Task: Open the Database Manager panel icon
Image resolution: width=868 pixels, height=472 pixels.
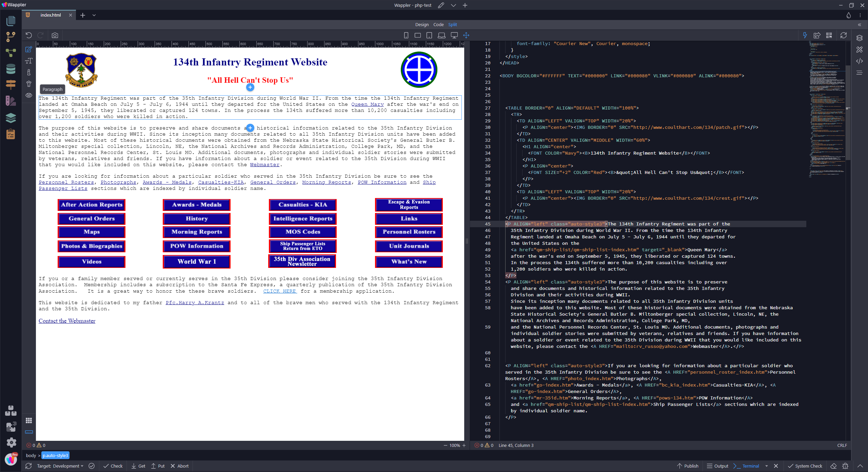Action: click(11, 69)
